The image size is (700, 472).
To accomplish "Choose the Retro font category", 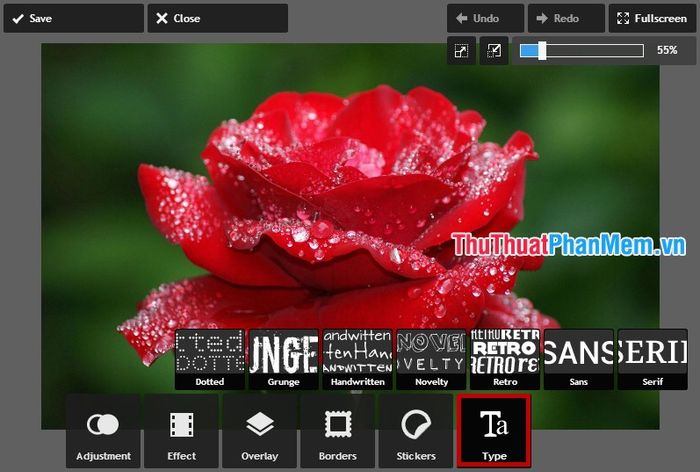I will pyautogui.click(x=505, y=359).
